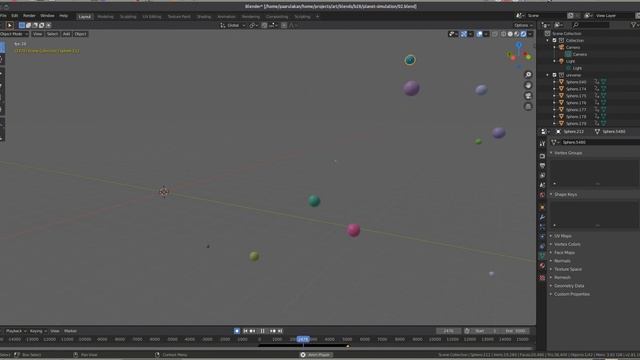Open the Edit menu
This screenshot has width=640, height=360.
15,16
